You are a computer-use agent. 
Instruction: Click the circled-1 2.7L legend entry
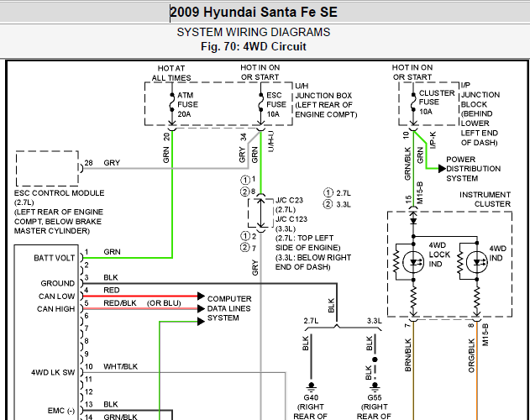338,193
